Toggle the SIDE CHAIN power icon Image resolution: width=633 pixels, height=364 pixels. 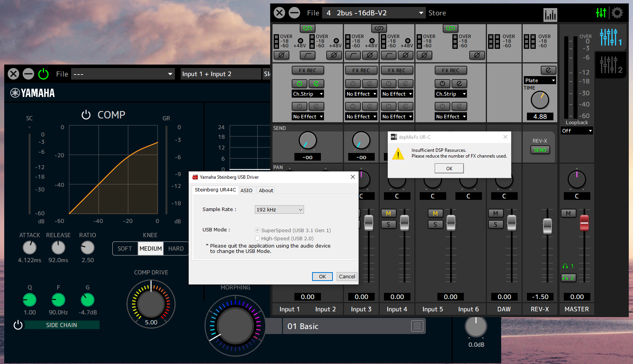pyautogui.click(x=18, y=325)
